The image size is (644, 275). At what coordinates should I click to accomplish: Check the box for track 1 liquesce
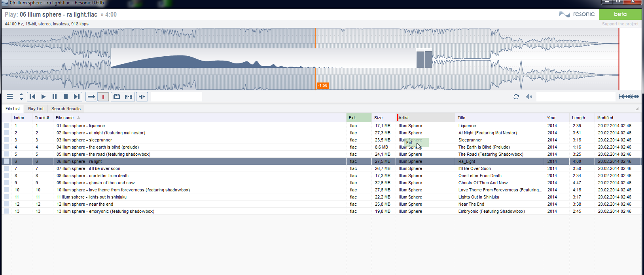coord(6,126)
